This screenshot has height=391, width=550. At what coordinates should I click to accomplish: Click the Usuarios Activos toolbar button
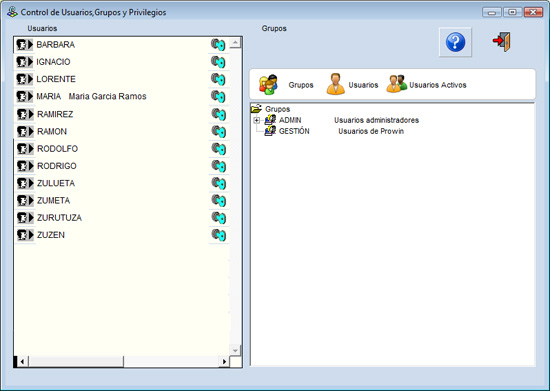(x=427, y=85)
